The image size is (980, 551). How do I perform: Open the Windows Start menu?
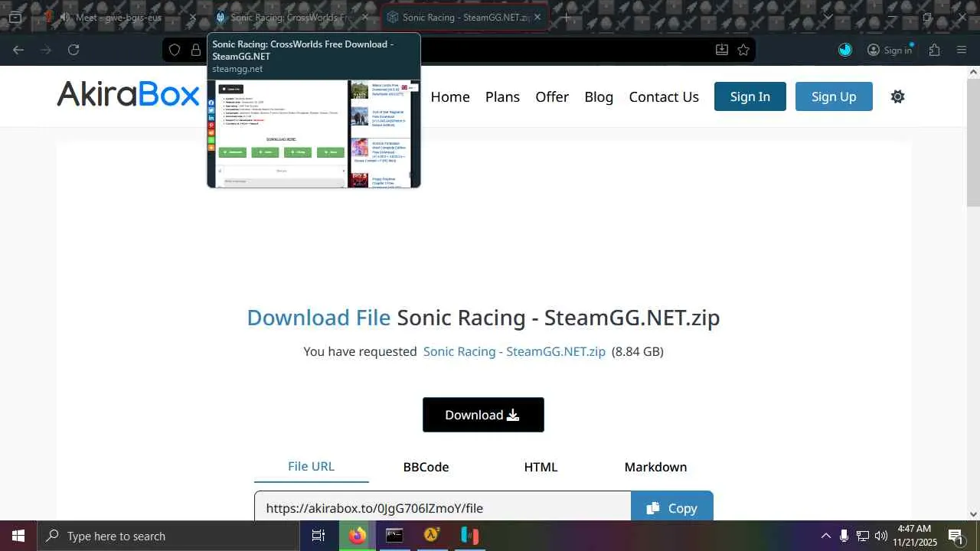click(18, 536)
